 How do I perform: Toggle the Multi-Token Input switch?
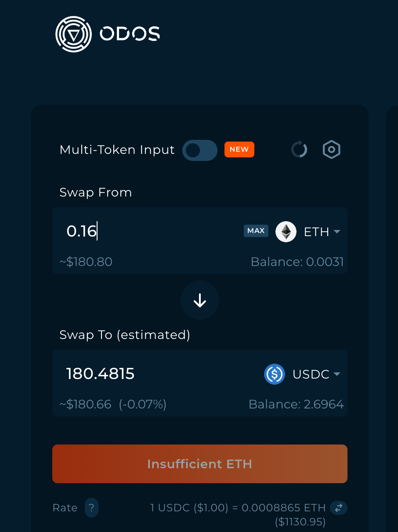pos(200,150)
